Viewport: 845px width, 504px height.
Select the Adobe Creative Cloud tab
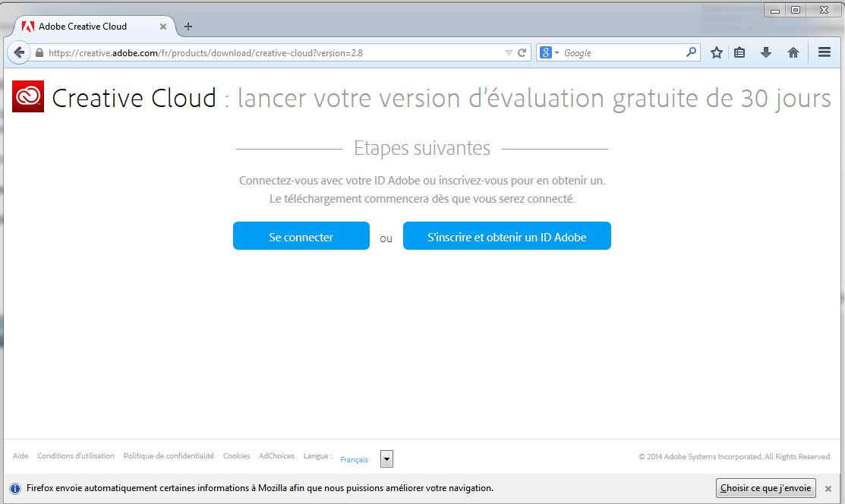tap(94, 27)
